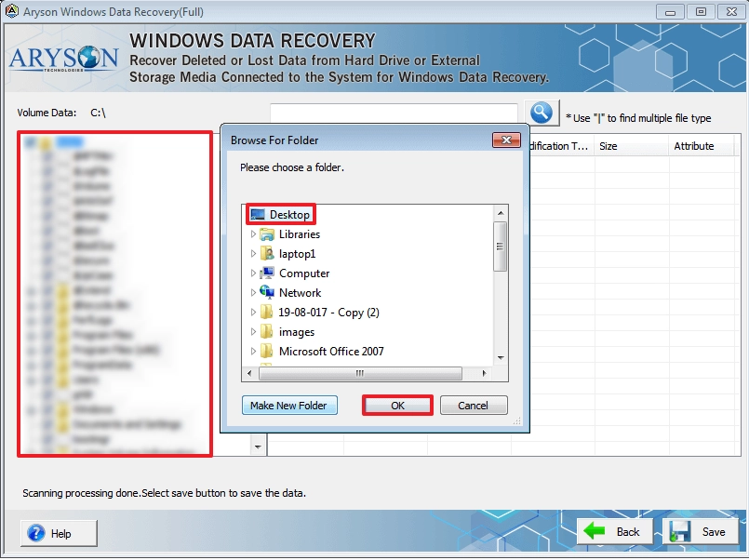Screen dimensions: 749x560
Task: Expand the Libraries tree node
Action: tap(253, 234)
